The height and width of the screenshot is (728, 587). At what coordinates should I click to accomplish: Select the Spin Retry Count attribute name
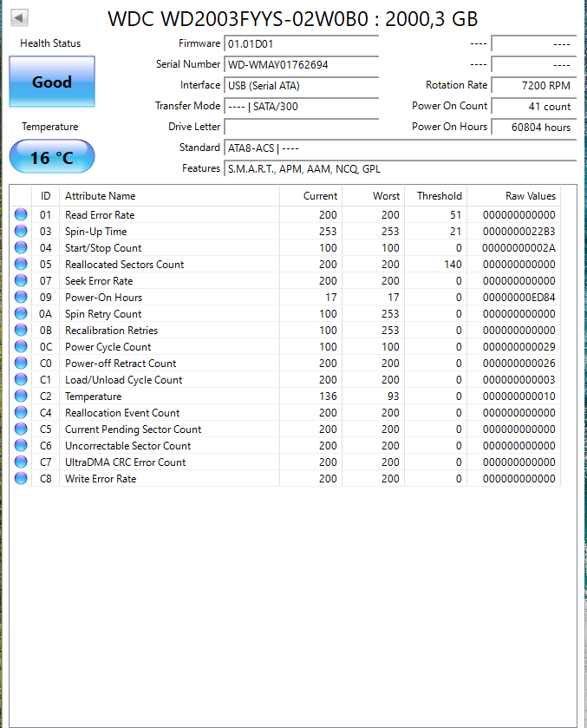pos(103,314)
